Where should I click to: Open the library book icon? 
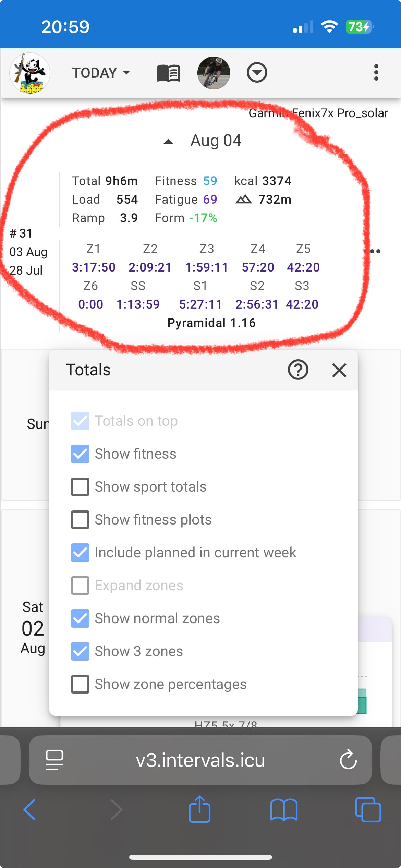(x=168, y=73)
